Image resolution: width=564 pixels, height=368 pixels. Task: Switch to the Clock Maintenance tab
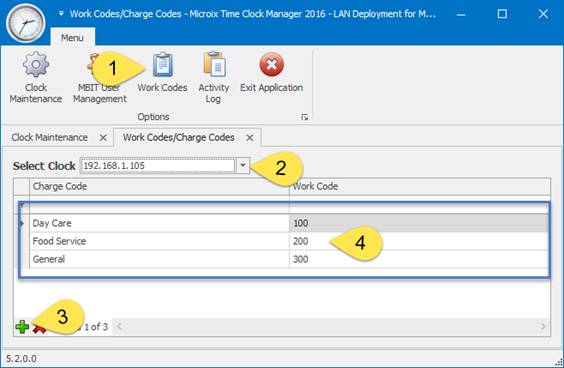click(50, 137)
